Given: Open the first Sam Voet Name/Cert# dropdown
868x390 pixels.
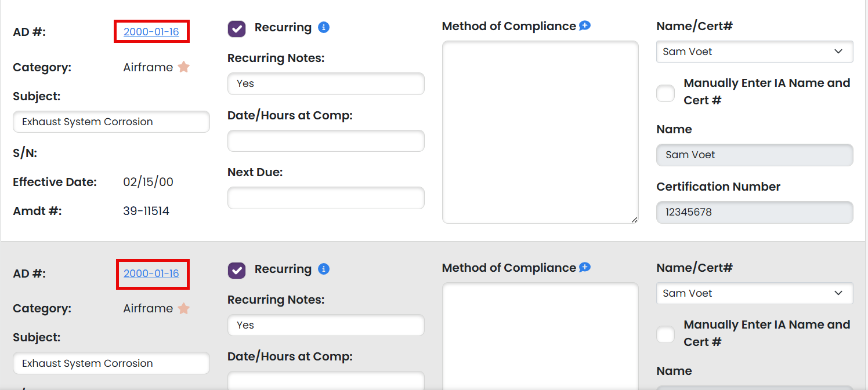Looking at the screenshot, I should tap(755, 52).
